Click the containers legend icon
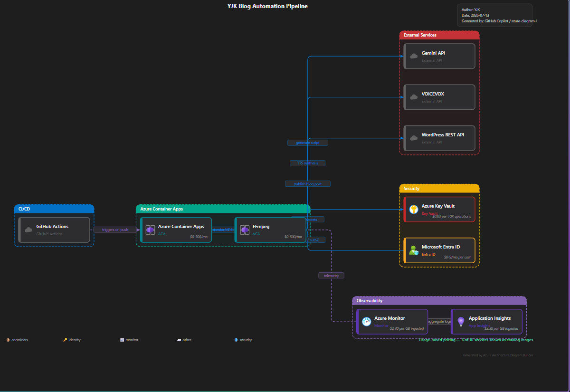This screenshot has height=392, width=570. [8, 340]
